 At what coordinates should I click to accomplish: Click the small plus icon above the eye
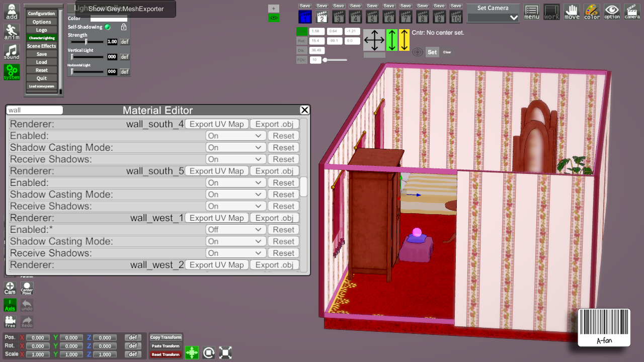click(274, 9)
